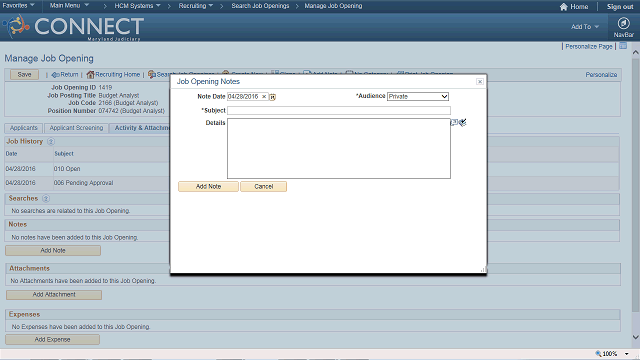Clear the Note Date field value

[264, 97]
